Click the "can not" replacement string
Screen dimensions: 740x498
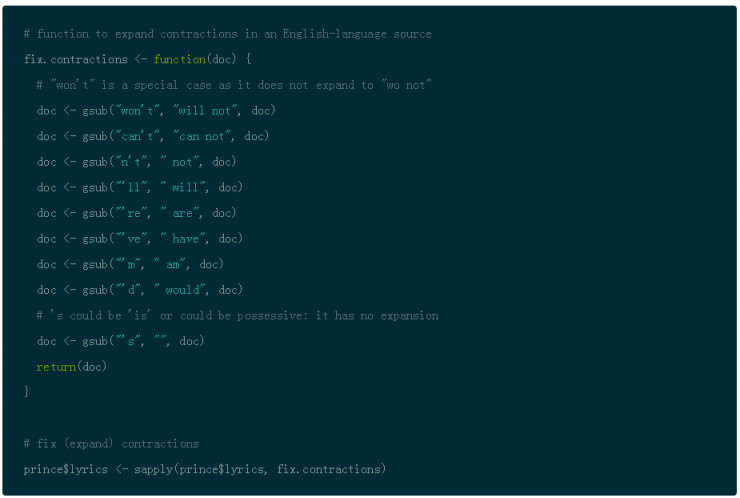coord(201,136)
